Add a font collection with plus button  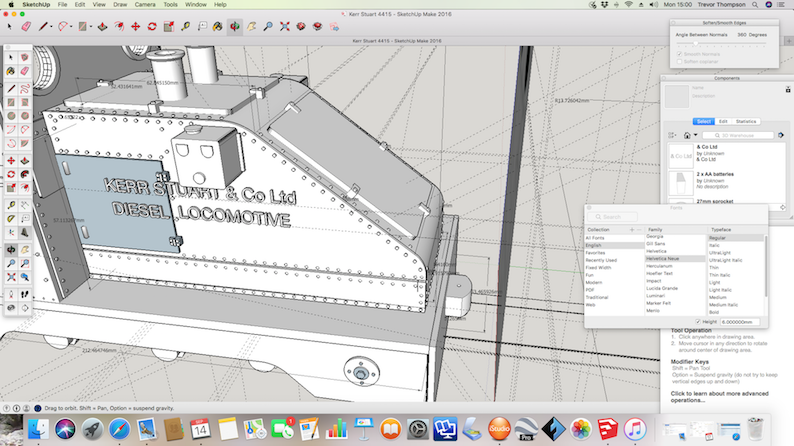pos(632,229)
